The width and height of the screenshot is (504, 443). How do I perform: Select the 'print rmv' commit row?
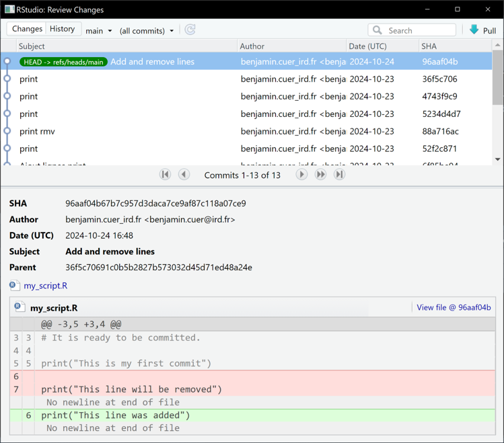pyautogui.click(x=38, y=131)
